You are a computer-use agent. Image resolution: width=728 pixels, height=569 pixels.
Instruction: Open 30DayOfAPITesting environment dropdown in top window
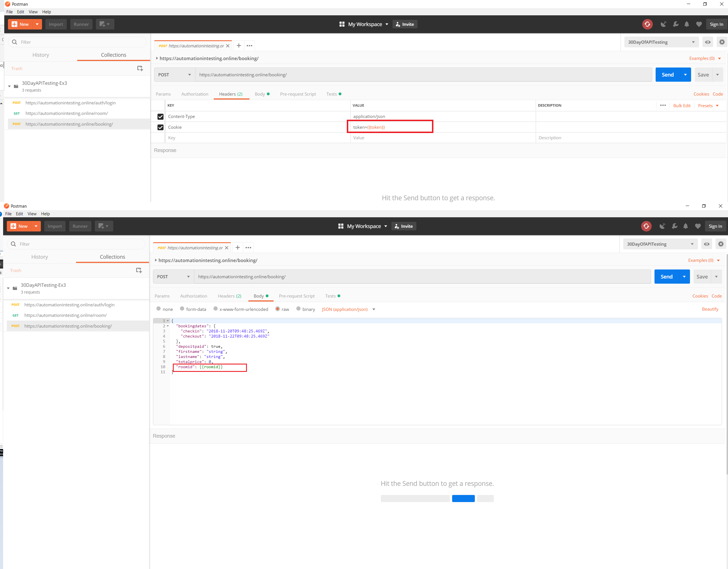pyautogui.click(x=661, y=42)
